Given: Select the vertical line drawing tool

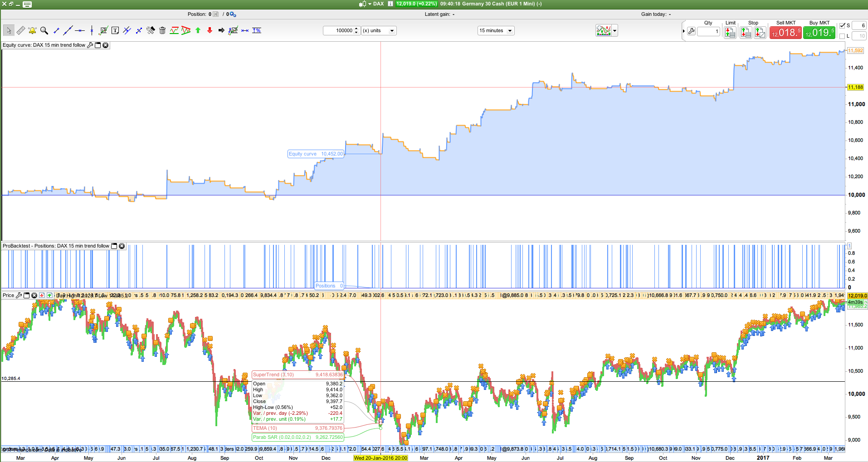Looking at the screenshot, I should click(92, 30).
